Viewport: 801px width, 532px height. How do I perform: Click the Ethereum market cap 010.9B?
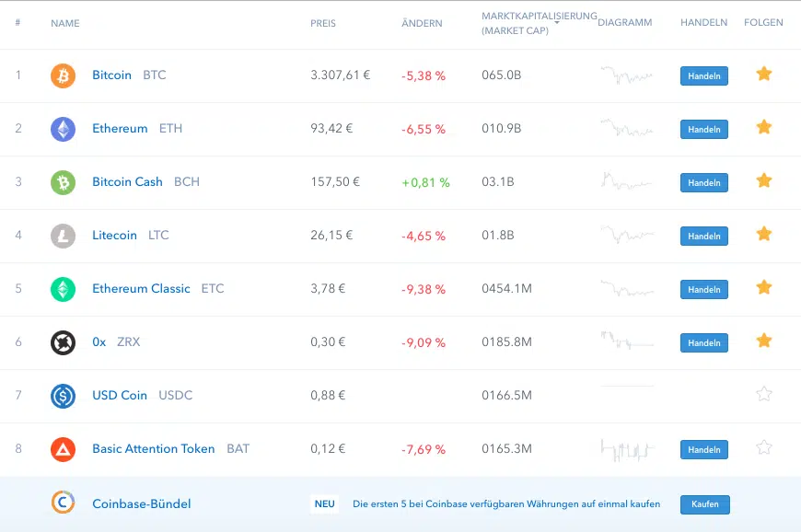coord(501,128)
